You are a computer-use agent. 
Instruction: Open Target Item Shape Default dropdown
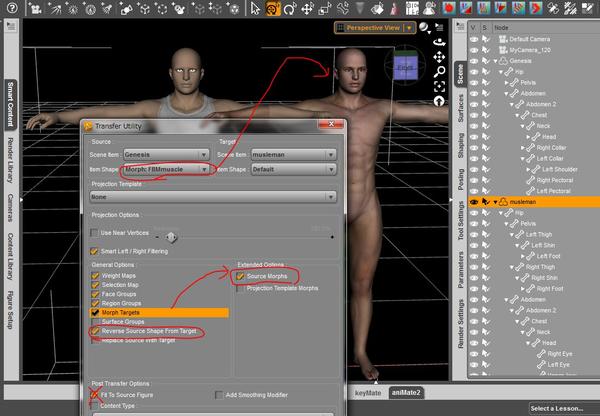pos(294,169)
